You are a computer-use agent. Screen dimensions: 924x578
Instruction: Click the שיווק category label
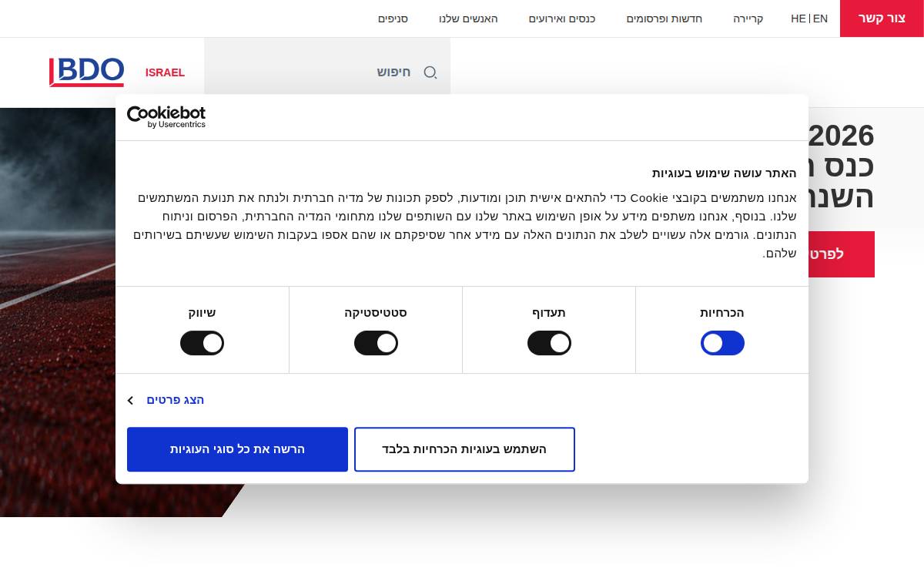pyautogui.click(x=202, y=313)
